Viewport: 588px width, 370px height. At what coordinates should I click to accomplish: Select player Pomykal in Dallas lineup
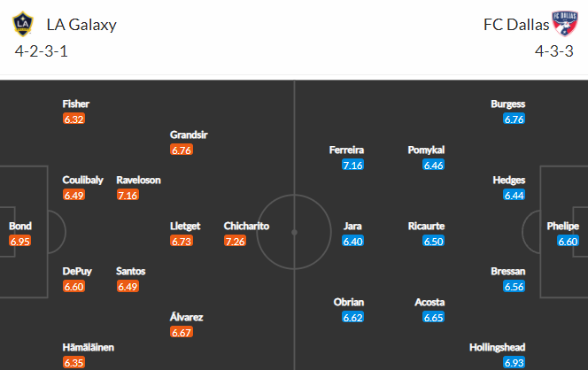point(426,150)
